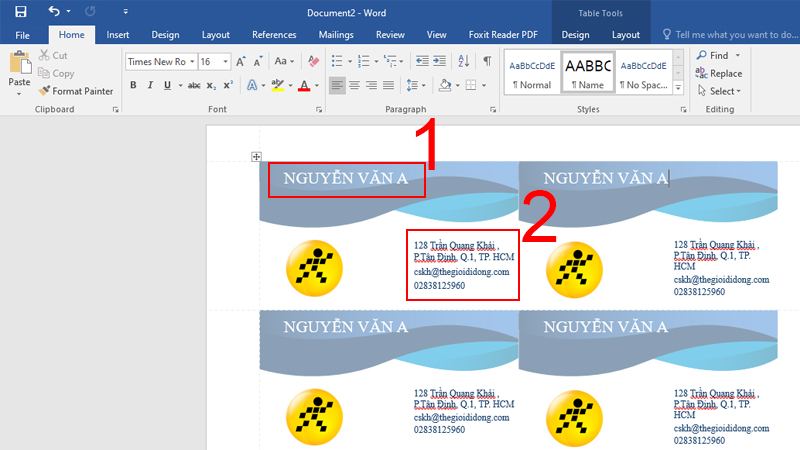Apply the Bullets list icon
800x450 pixels.
point(338,61)
